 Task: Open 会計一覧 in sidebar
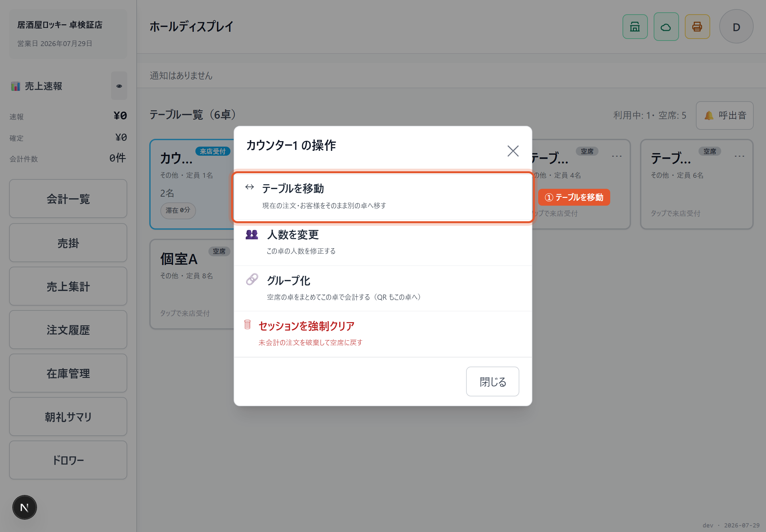tap(68, 199)
